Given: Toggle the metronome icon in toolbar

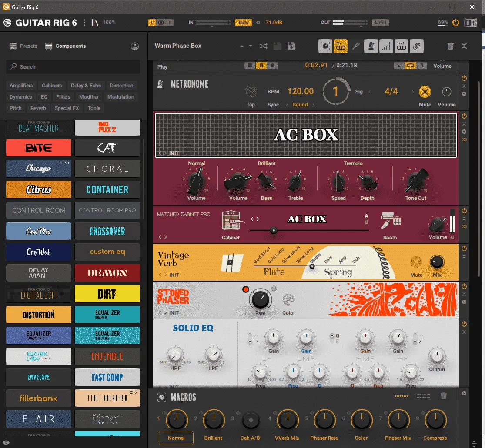Looking at the screenshot, I should pos(371,46).
